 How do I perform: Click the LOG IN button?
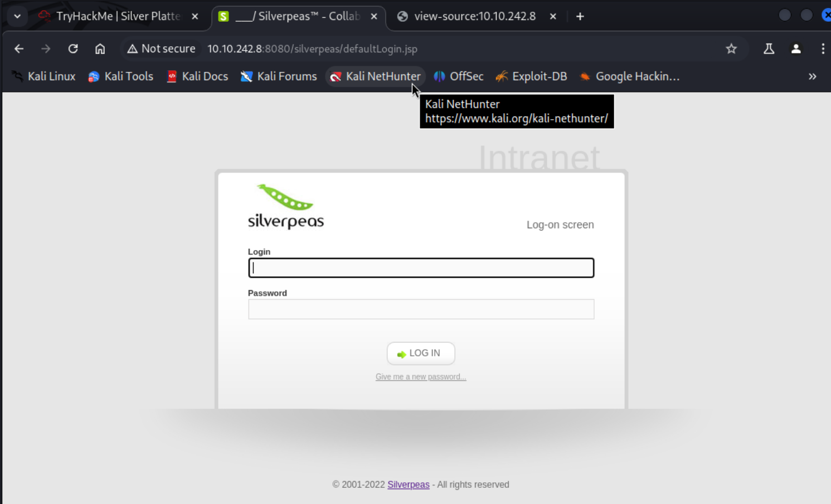421,353
